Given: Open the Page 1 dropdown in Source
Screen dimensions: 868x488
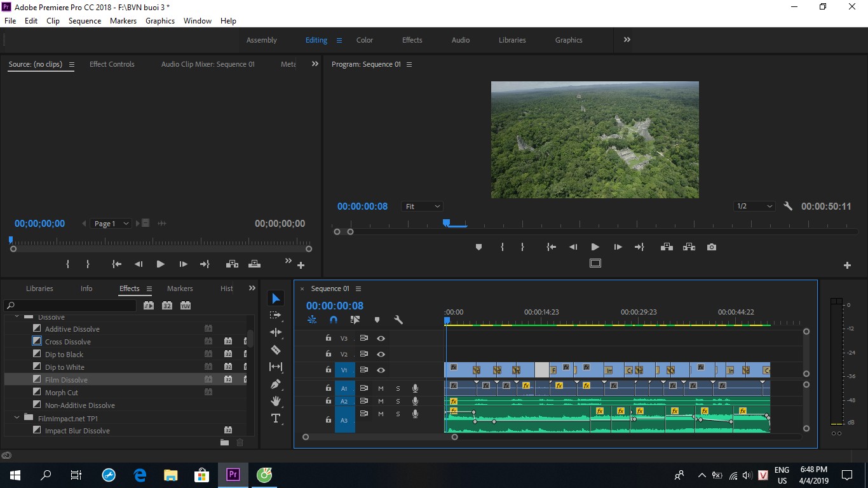Looking at the screenshot, I should tap(111, 224).
